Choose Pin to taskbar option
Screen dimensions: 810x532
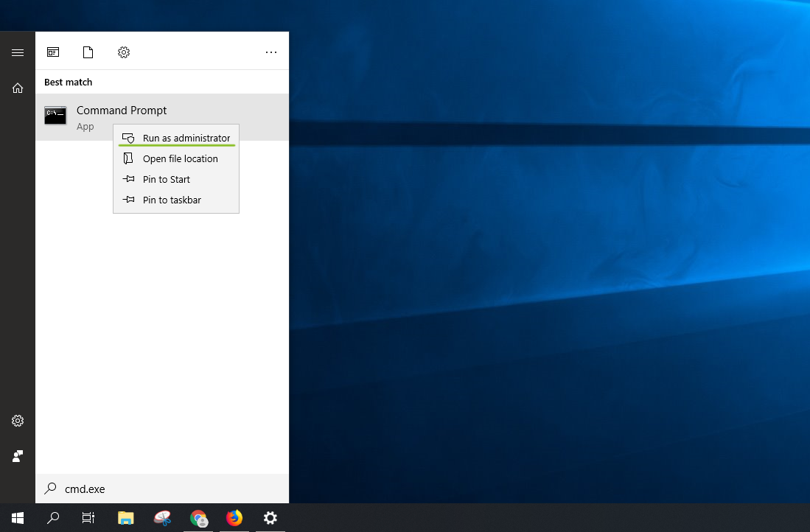coord(171,200)
